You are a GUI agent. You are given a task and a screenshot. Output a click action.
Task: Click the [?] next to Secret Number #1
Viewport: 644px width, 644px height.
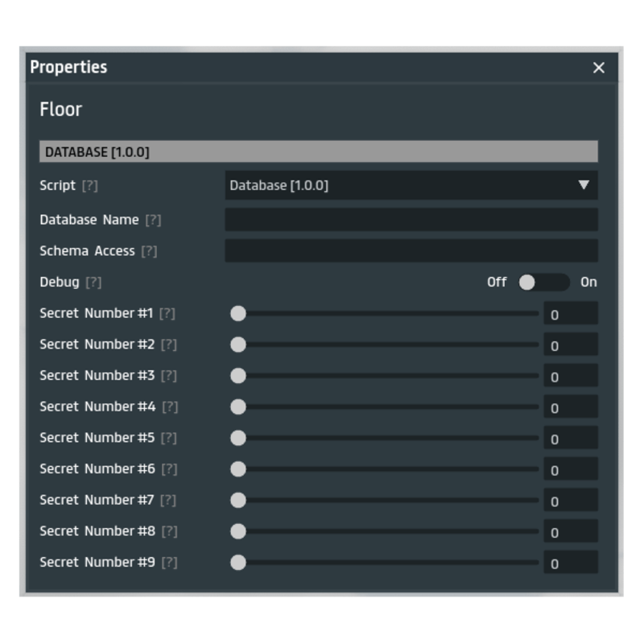coord(167,313)
